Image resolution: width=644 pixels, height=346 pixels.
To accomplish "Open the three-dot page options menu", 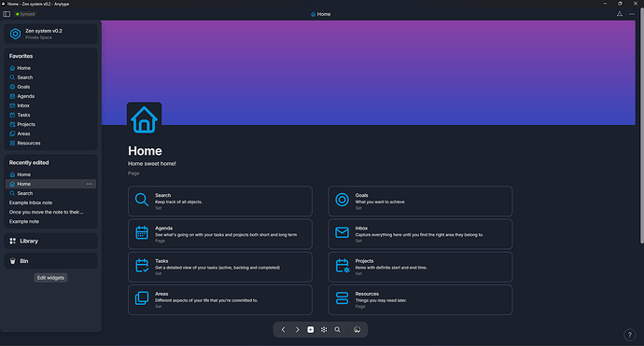I will (632, 14).
